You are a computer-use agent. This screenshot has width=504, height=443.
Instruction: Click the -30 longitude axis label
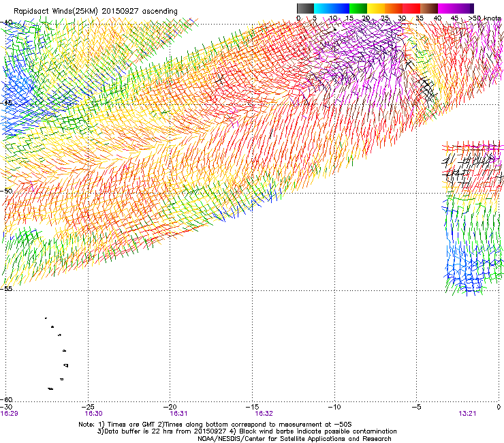(x=6, y=407)
